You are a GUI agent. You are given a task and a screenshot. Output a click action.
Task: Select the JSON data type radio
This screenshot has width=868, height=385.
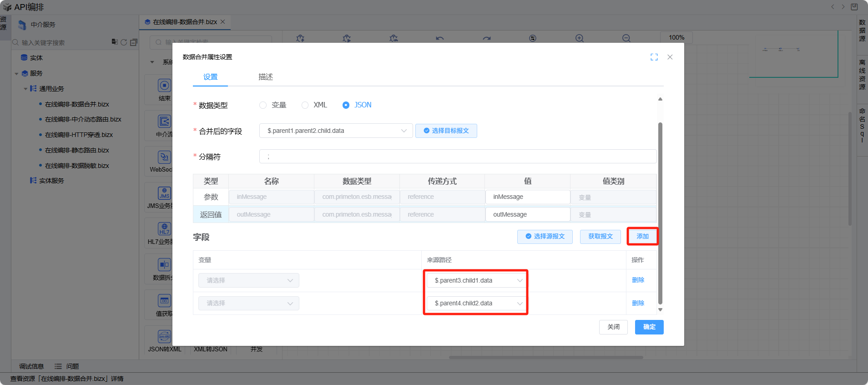pos(346,105)
